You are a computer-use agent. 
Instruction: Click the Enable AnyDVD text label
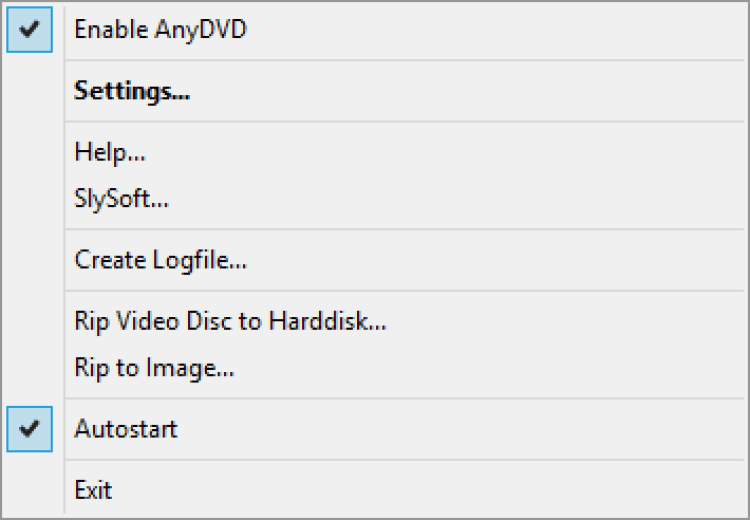pyautogui.click(x=160, y=30)
